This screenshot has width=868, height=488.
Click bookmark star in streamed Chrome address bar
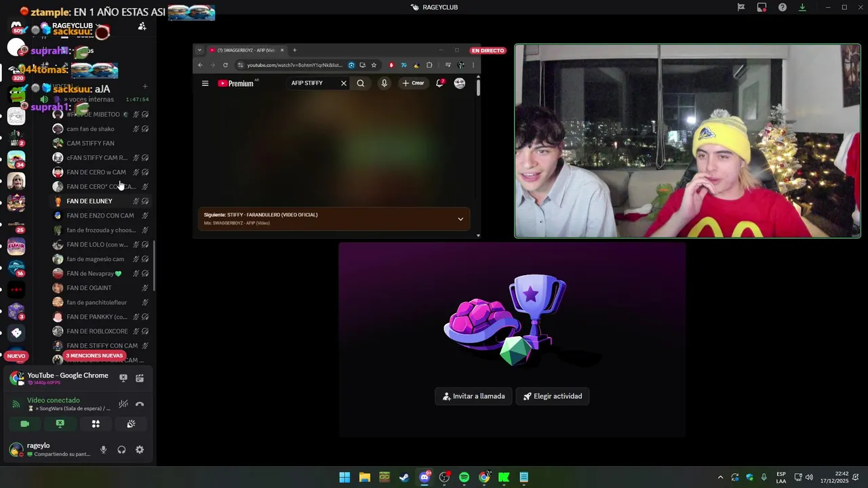[x=374, y=65]
